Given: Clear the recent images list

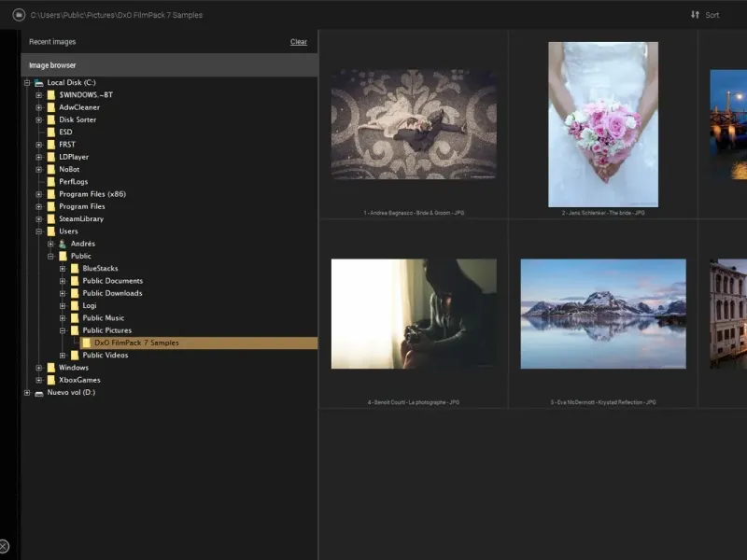Looking at the screenshot, I should (298, 42).
